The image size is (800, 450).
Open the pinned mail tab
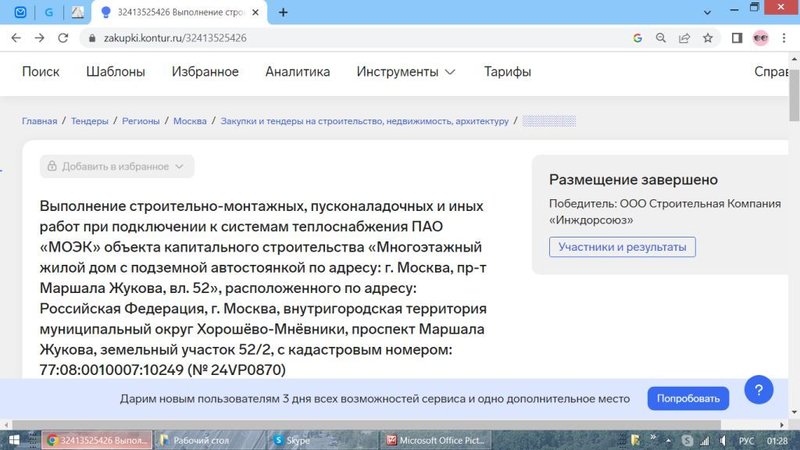20,12
